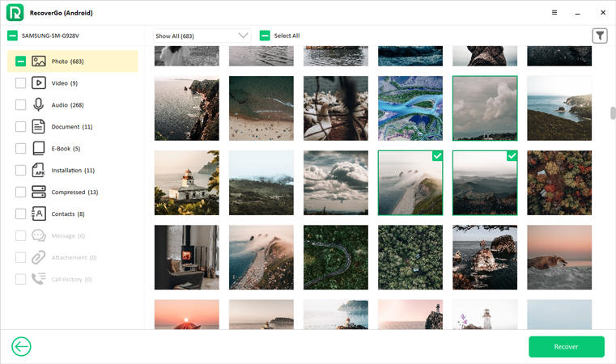The image size is (616, 364).
Task: Click the back arrow circle icon
Action: pos(21,346)
